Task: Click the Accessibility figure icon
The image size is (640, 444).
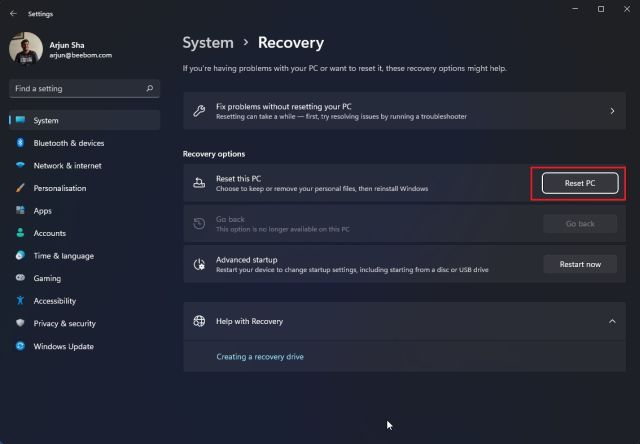Action: click(x=20, y=300)
